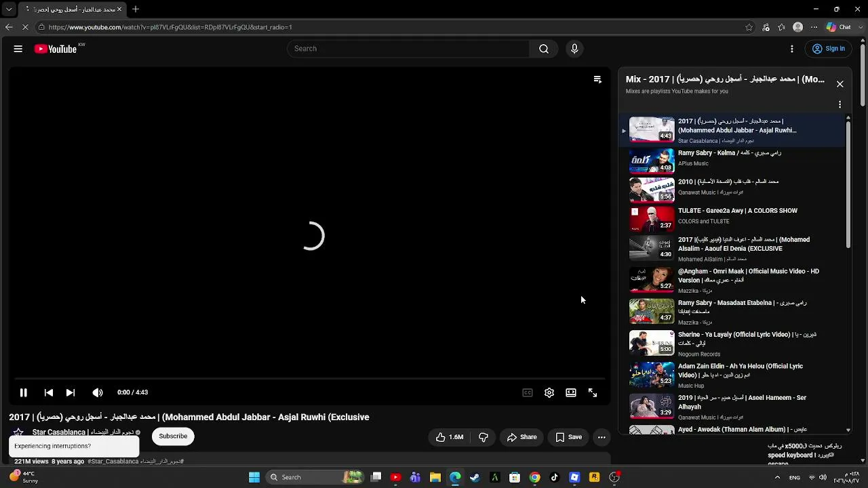Click the browser back arrow
This screenshot has width=868, height=488.
[9, 27]
